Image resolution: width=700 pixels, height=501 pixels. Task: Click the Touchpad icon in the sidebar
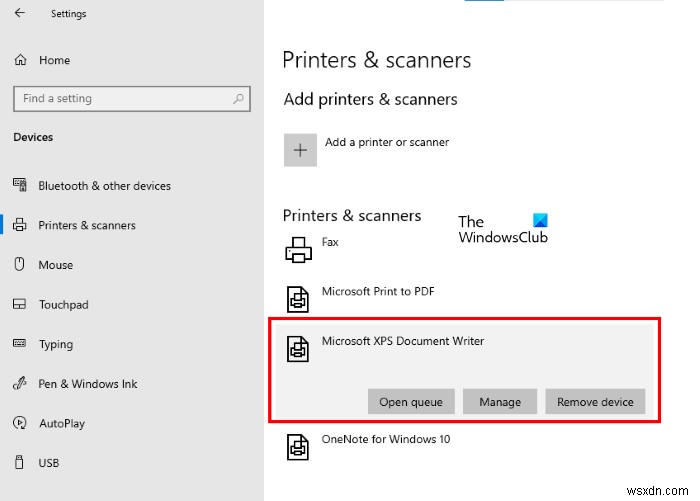click(19, 304)
